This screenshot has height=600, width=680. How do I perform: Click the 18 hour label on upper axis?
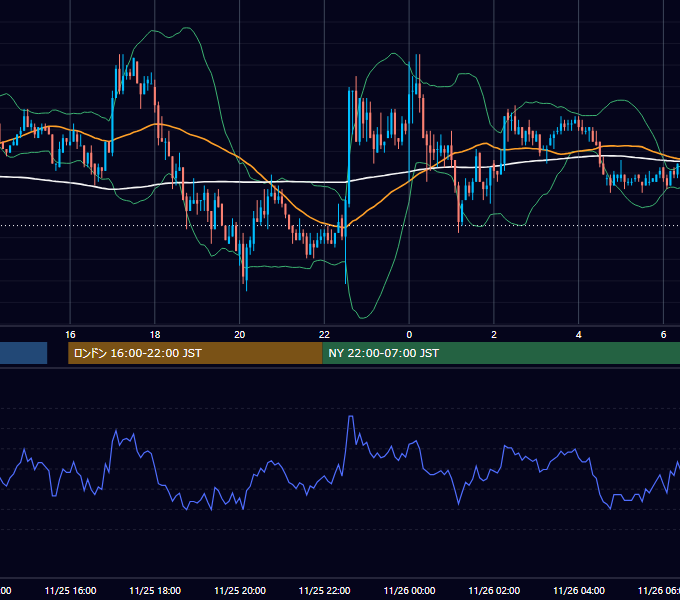point(155,334)
